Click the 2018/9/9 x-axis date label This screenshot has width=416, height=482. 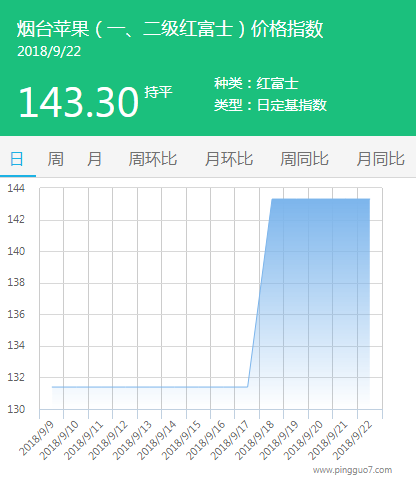click(36, 438)
